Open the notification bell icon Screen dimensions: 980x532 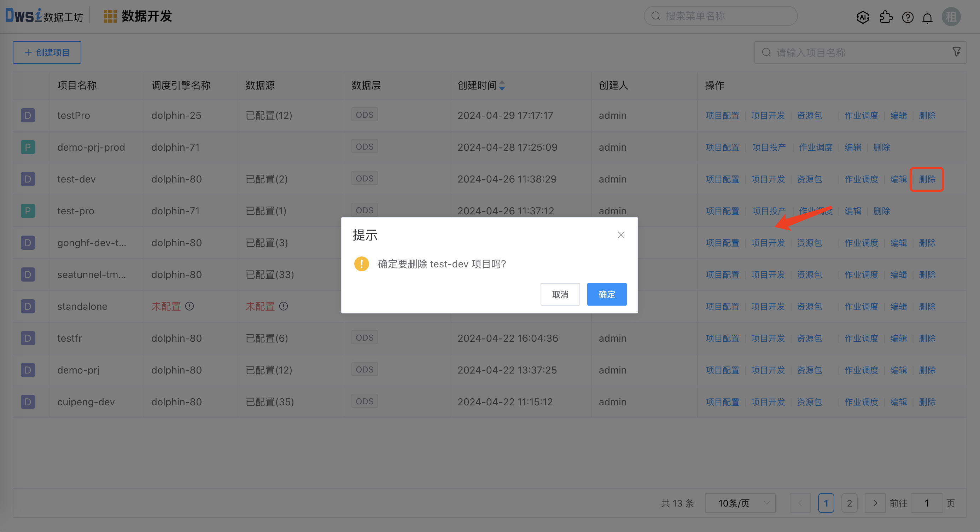(x=927, y=17)
